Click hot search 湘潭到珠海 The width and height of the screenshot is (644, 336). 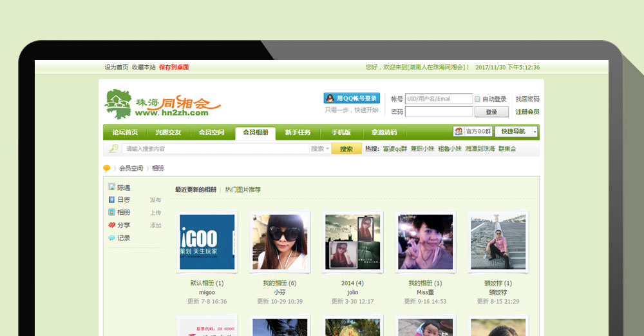(480, 149)
